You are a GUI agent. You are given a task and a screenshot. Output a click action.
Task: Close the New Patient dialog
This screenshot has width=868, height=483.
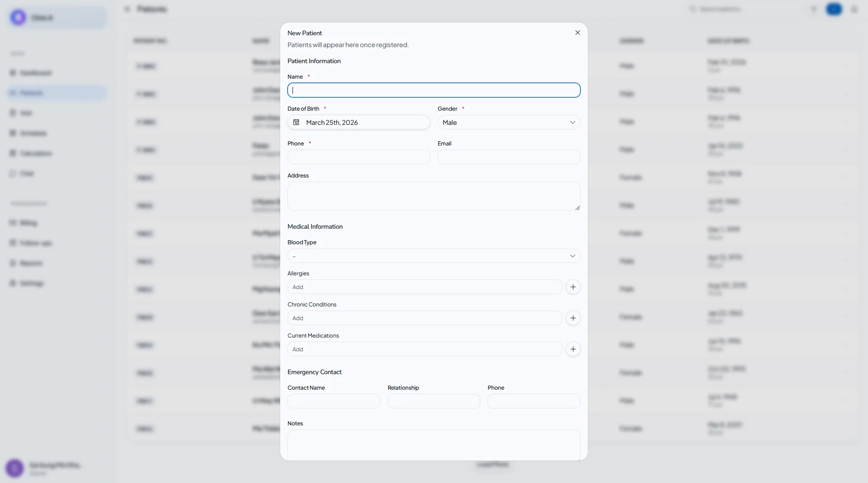[577, 32]
